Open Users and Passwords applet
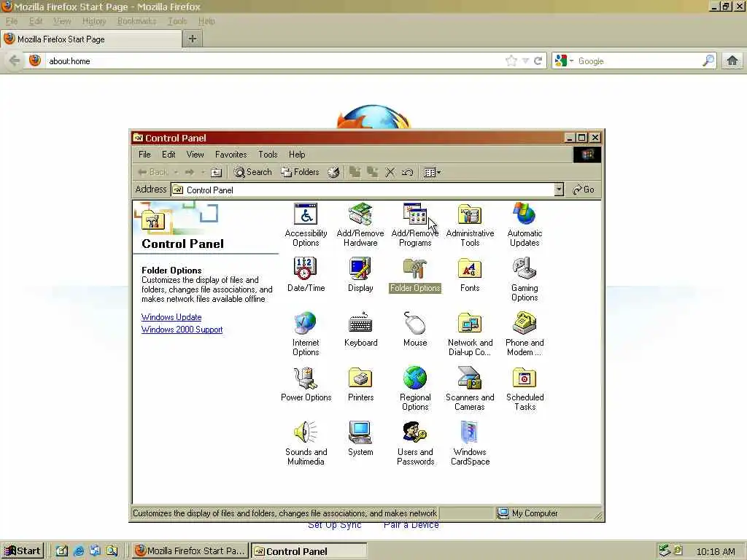 tap(415, 444)
